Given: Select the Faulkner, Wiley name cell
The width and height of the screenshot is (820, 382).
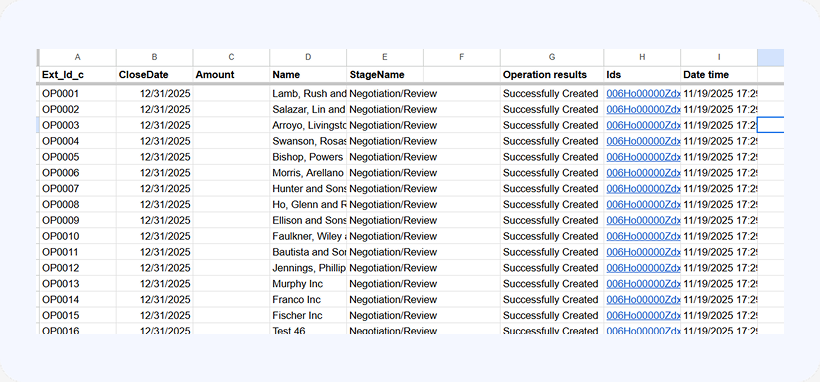Looking at the screenshot, I should coord(308,236).
